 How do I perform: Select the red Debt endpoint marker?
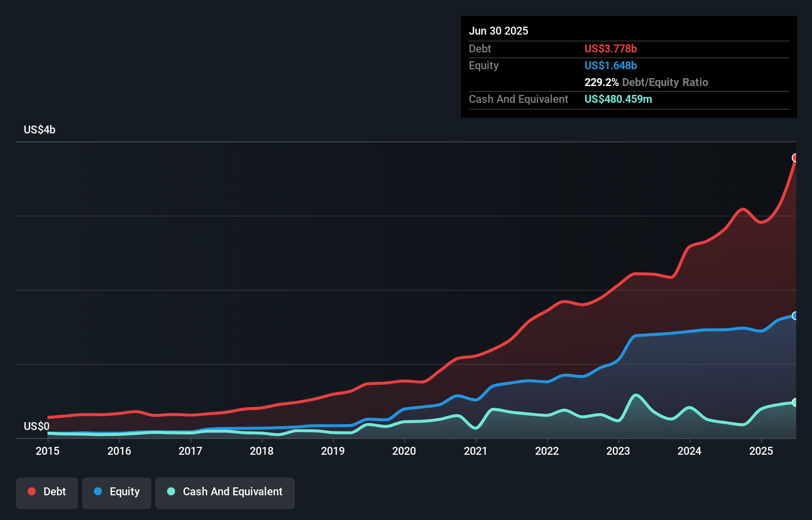pyautogui.click(x=795, y=158)
